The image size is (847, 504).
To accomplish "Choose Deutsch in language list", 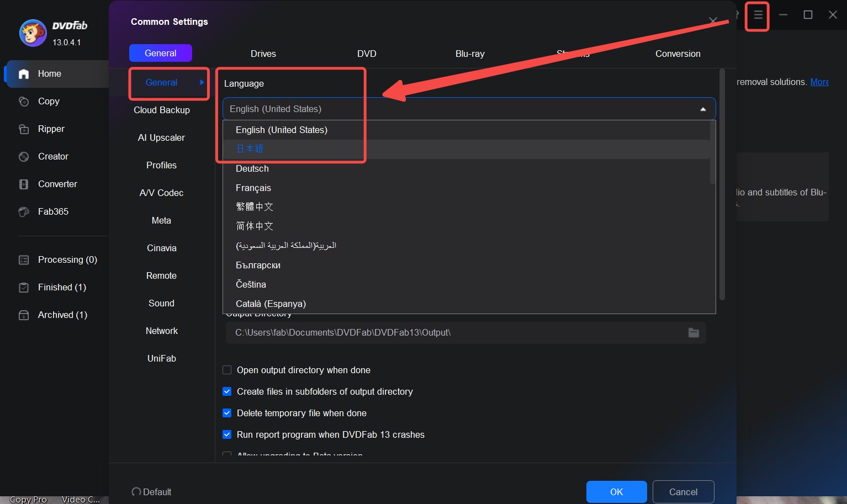I will [466, 168].
